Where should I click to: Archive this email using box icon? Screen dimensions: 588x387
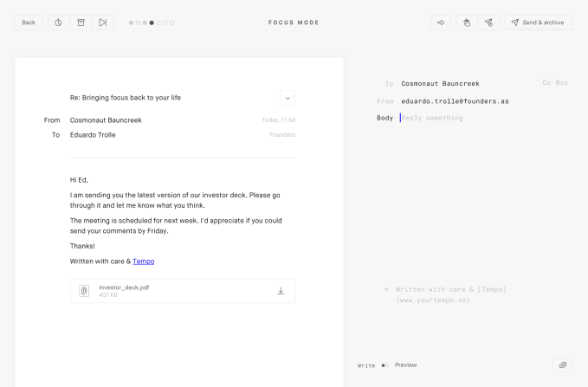81,22
